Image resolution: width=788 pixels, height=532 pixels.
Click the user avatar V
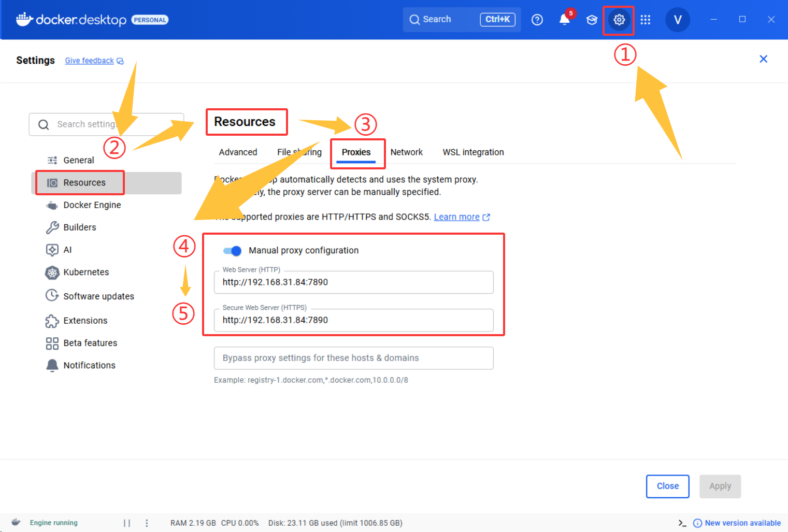[x=677, y=20]
